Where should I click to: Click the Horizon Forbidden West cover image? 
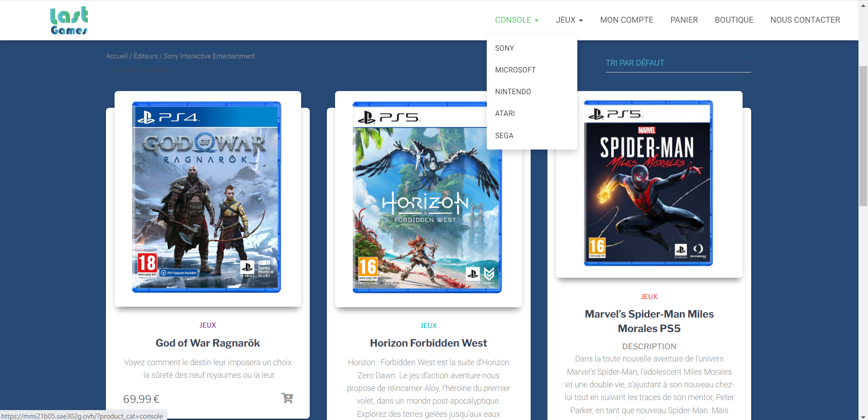click(x=427, y=197)
